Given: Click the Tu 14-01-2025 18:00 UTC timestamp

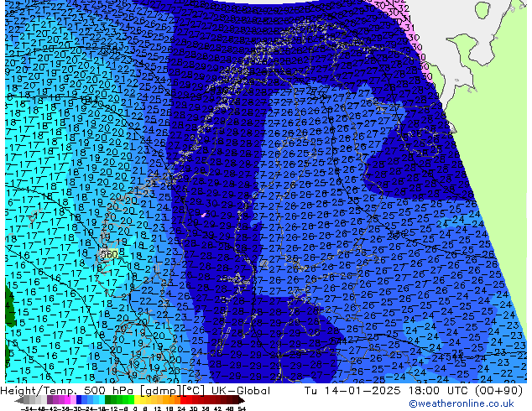Looking at the screenshot, I should pyautogui.click(x=387, y=391).
